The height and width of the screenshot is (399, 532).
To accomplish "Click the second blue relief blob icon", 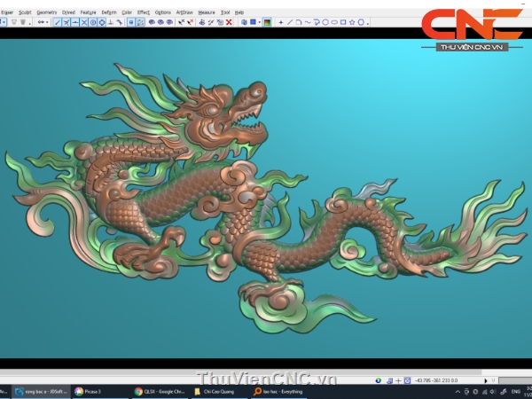I will pos(160,22).
